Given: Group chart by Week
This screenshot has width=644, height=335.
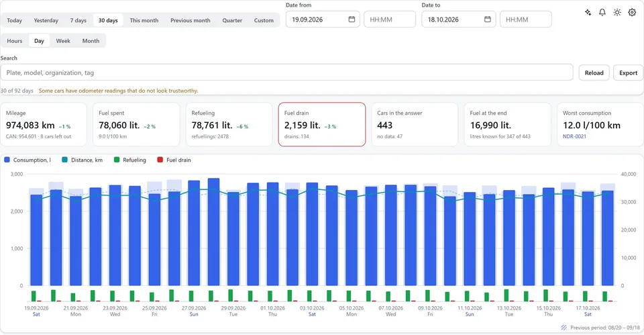Looking at the screenshot, I should click(x=63, y=41).
